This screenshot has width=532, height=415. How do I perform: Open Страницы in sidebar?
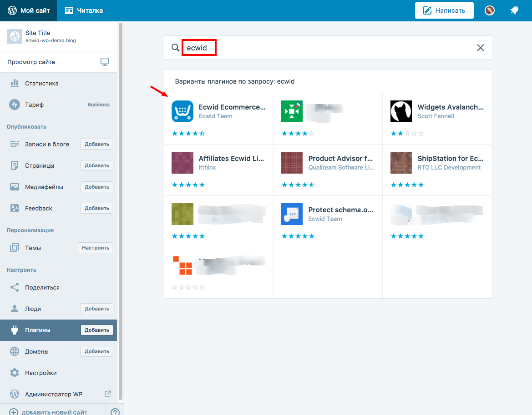point(40,165)
